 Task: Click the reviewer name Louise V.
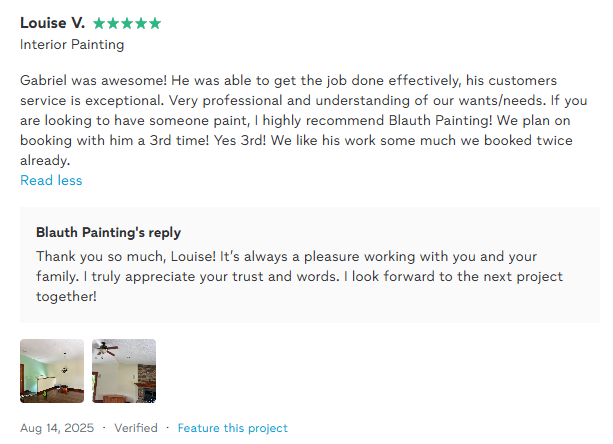(52, 23)
